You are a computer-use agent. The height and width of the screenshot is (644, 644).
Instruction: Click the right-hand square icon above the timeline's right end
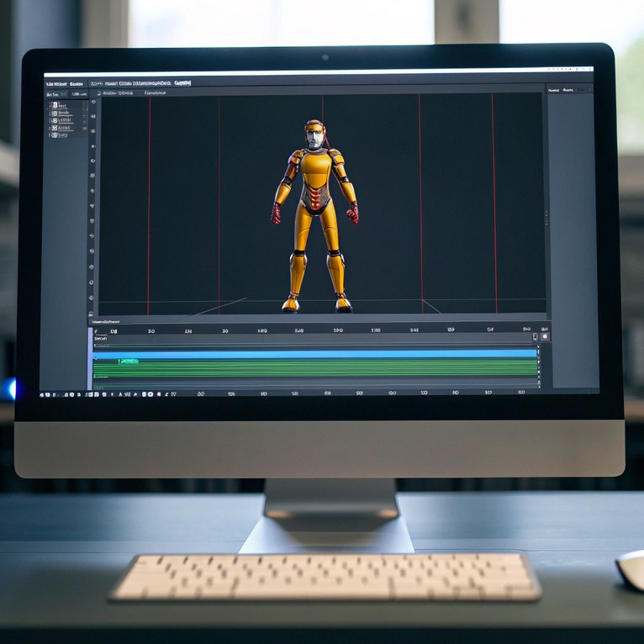[545, 337]
